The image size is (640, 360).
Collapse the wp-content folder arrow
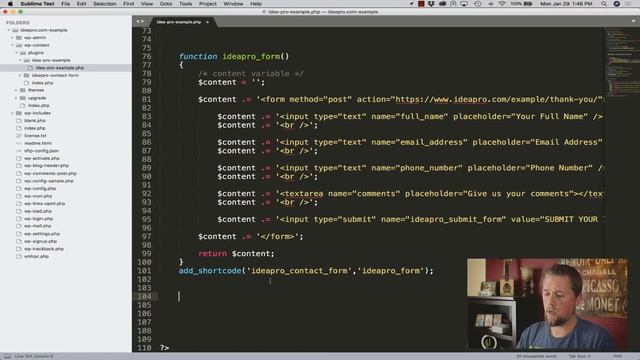13,45
